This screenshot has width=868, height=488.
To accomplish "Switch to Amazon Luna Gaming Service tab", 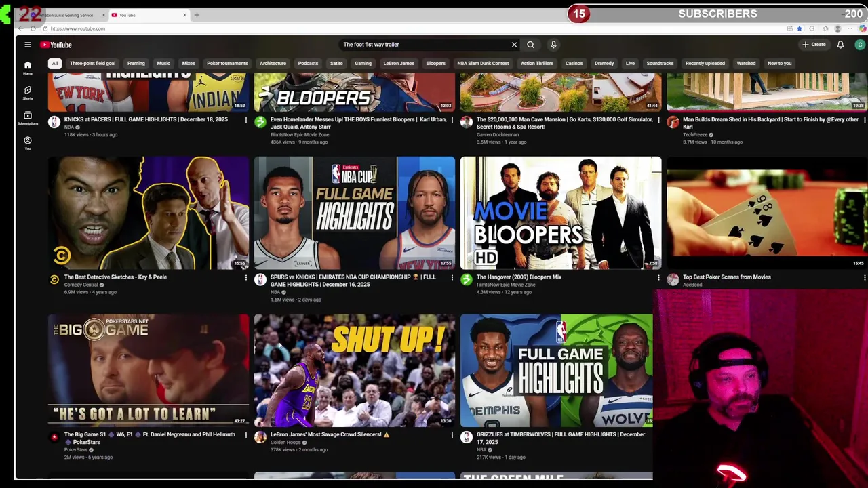I will point(66,15).
